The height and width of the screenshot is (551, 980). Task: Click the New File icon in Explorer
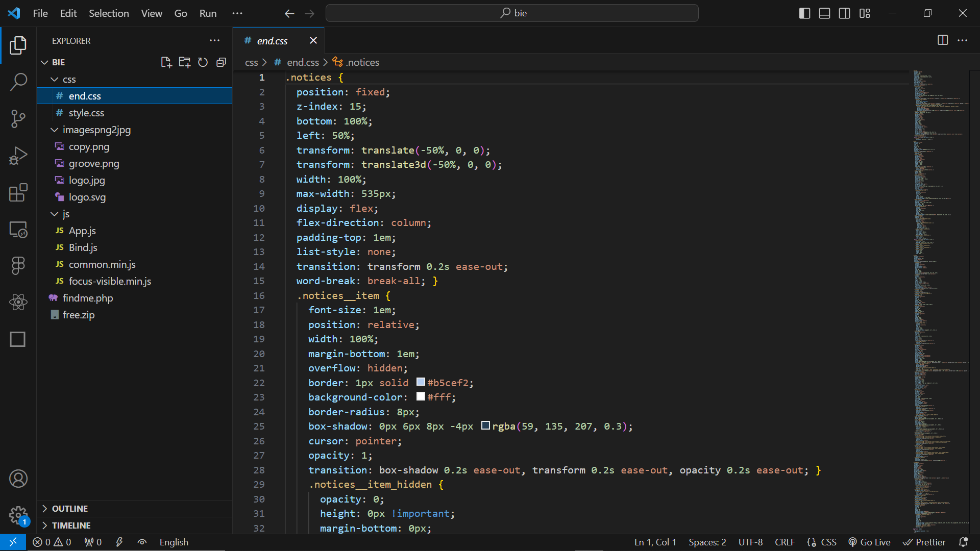[x=166, y=62]
